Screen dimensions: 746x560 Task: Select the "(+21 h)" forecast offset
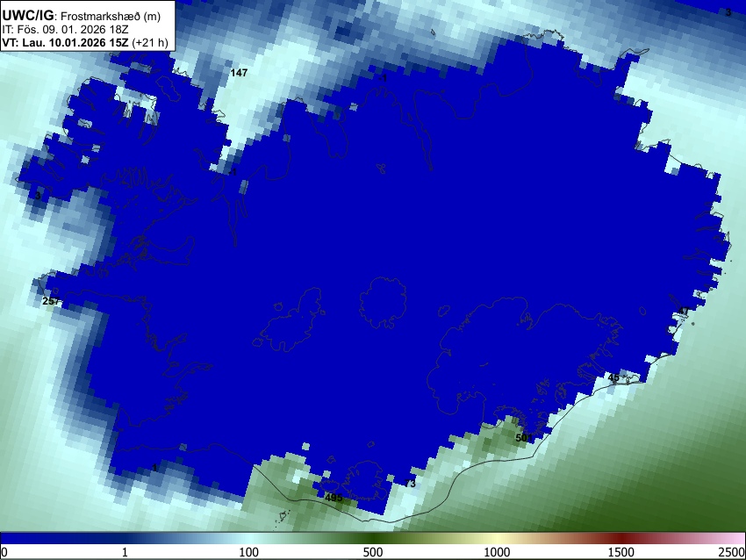[x=149, y=42]
